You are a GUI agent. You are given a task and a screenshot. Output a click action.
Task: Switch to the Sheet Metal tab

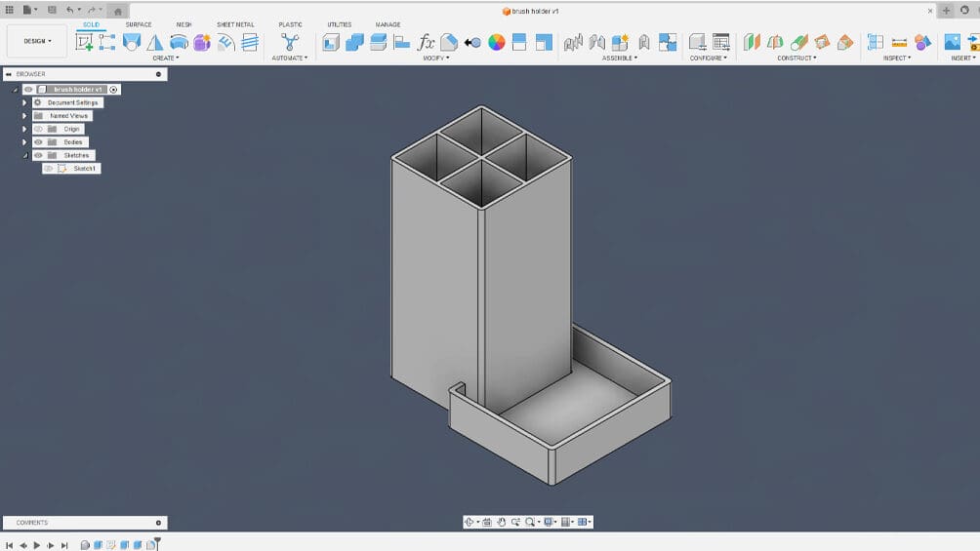(235, 24)
